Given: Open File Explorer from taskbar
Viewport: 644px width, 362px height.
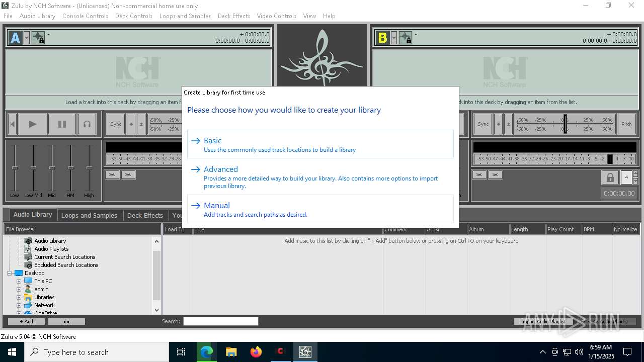Looking at the screenshot, I should (231, 352).
